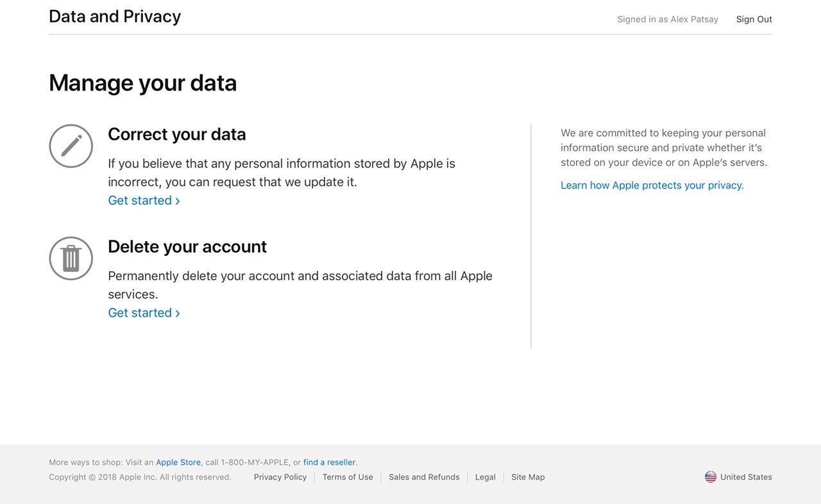Click the Delete your account heading
The width and height of the screenshot is (821, 504).
coord(187,246)
